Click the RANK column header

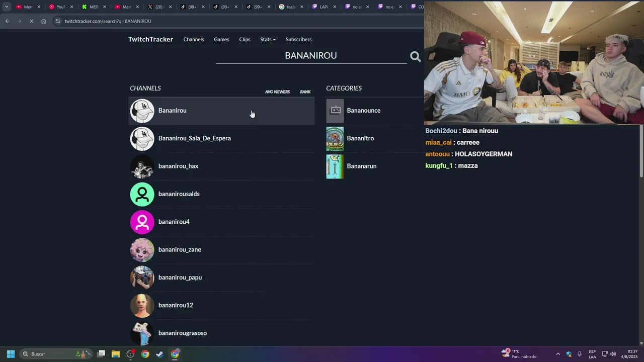coord(305,92)
